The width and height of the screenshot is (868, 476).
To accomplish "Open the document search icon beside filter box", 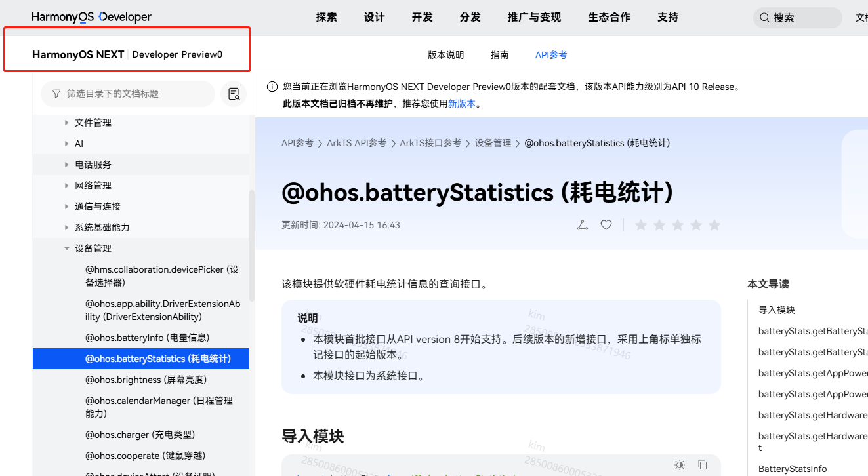I will click(x=234, y=94).
